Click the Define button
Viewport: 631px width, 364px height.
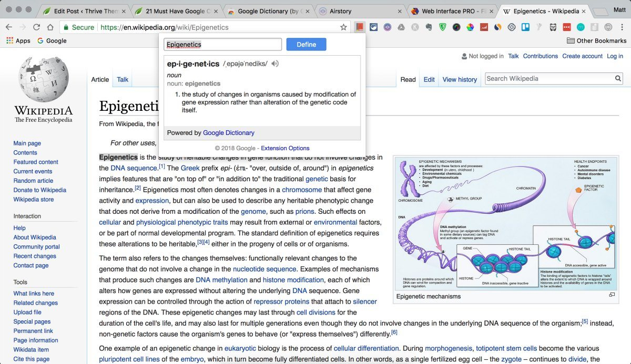click(x=306, y=44)
